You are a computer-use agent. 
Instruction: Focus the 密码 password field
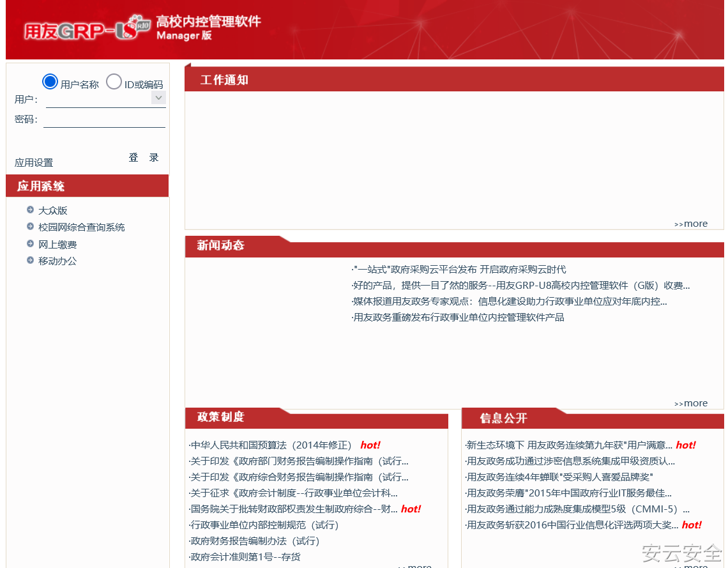(105, 119)
